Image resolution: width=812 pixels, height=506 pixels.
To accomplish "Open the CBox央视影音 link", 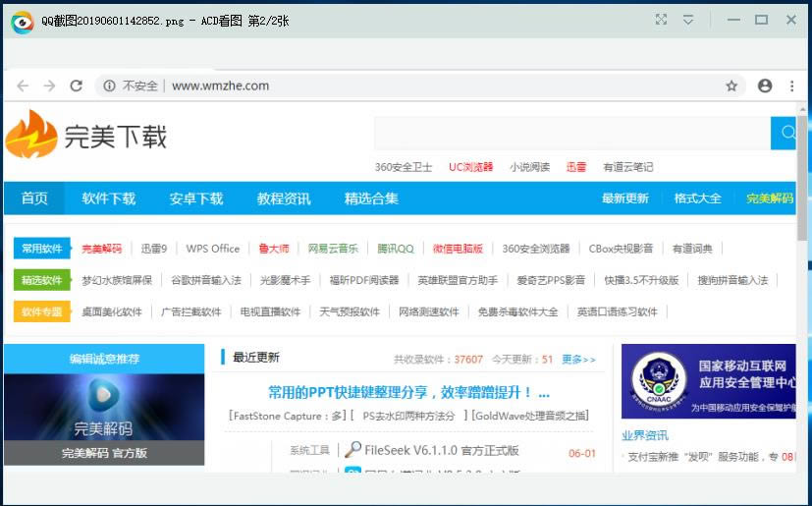I will coord(621,249).
